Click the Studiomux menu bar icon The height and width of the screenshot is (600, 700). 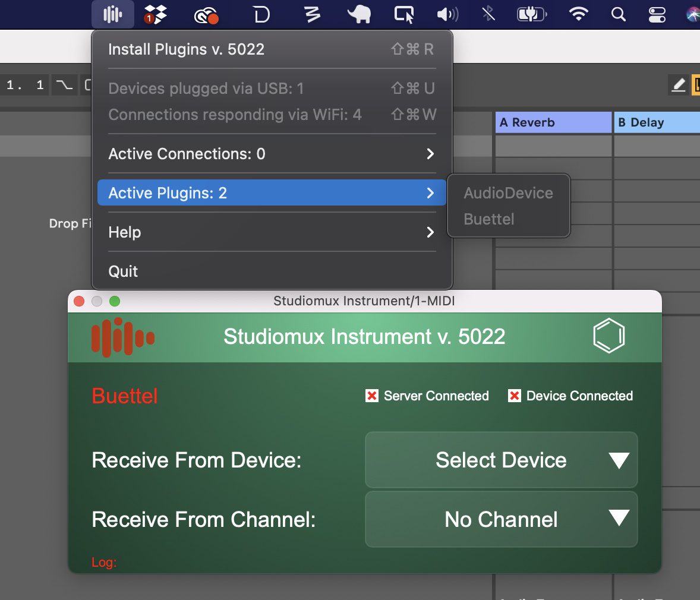112,14
